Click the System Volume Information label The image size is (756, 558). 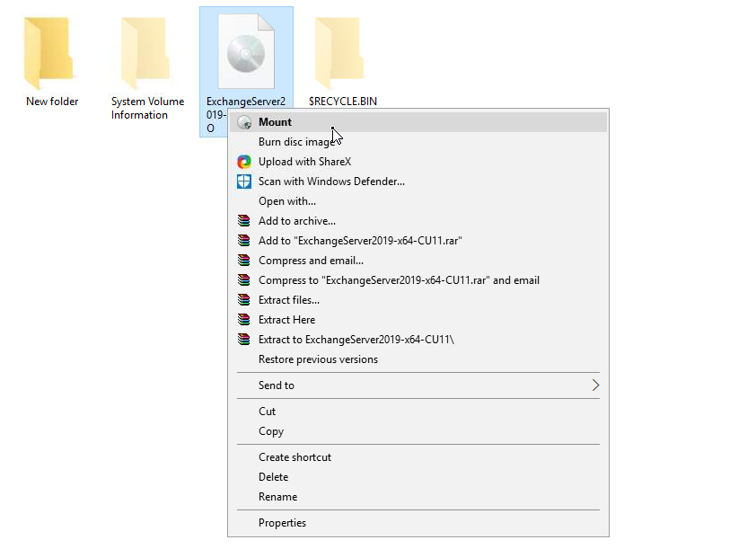tap(147, 108)
